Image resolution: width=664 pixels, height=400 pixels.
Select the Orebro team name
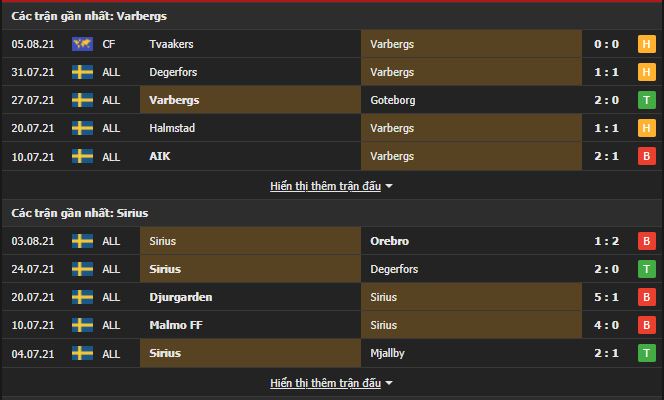tap(389, 241)
